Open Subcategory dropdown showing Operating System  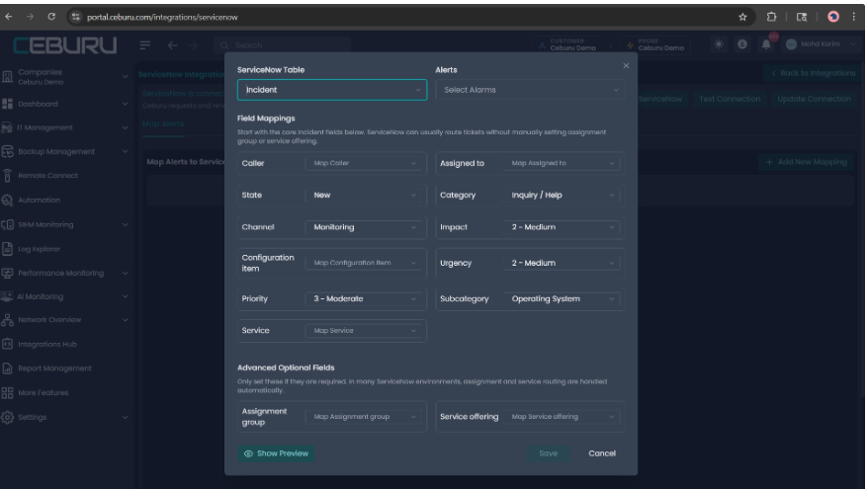coord(563,298)
